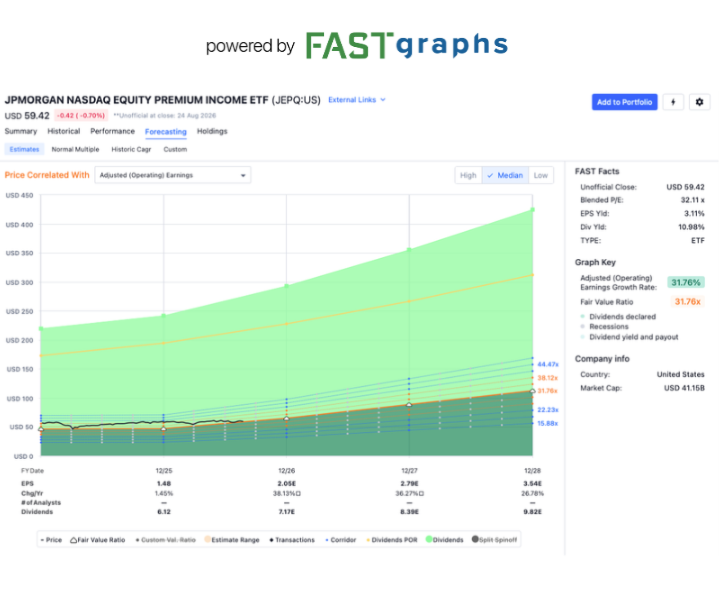Select the Forecasting tab

(x=166, y=132)
